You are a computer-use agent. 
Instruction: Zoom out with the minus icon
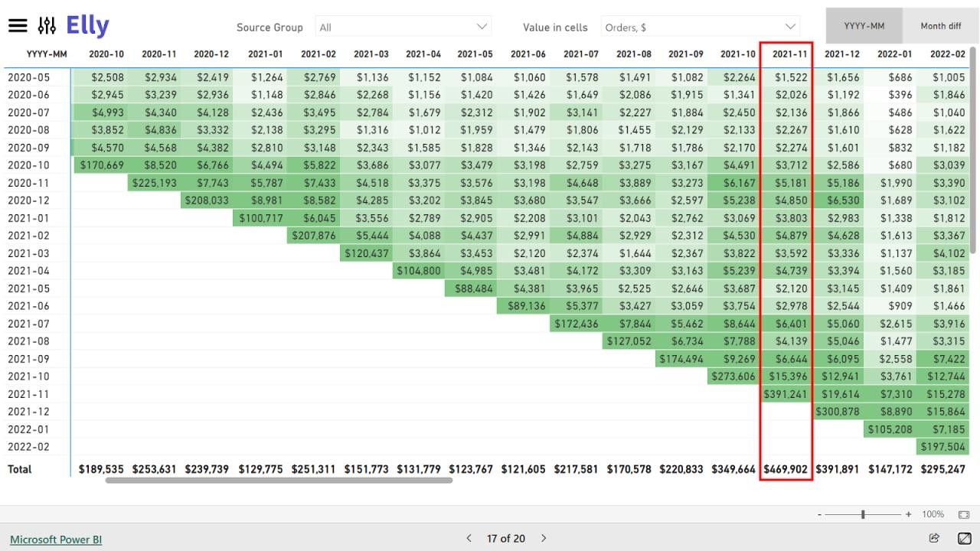pos(820,514)
